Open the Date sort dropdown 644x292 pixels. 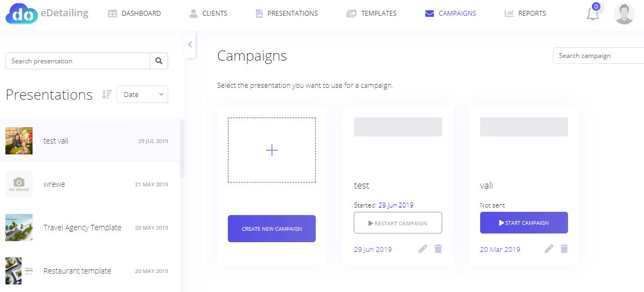pos(143,94)
